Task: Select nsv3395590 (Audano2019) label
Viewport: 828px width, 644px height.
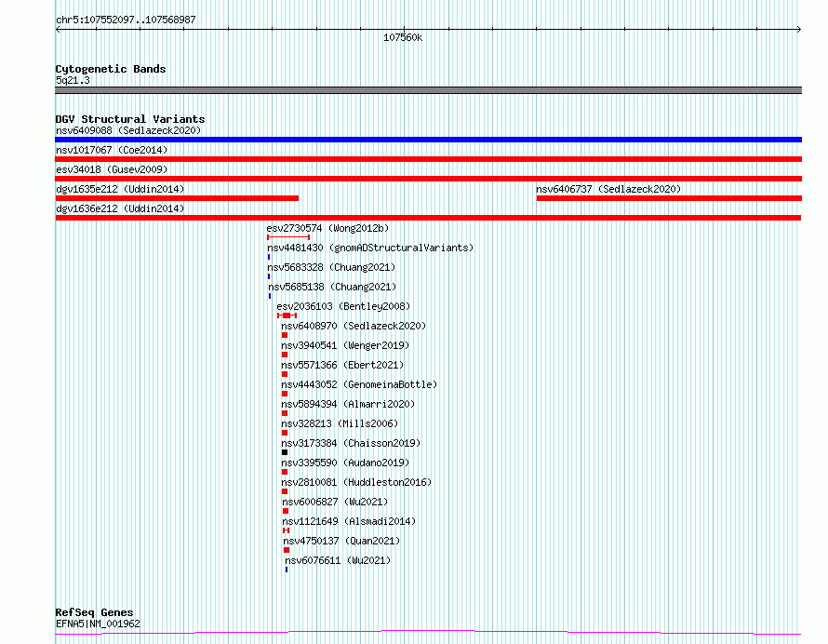Action: [x=345, y=463]
